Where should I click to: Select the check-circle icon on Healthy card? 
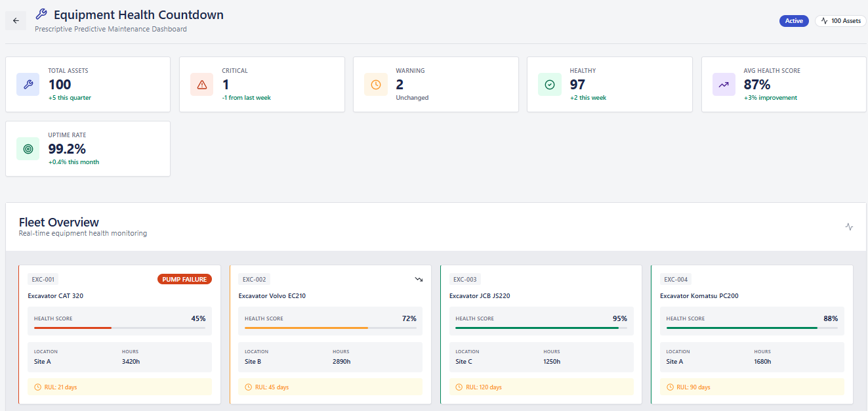click(549, 84)
